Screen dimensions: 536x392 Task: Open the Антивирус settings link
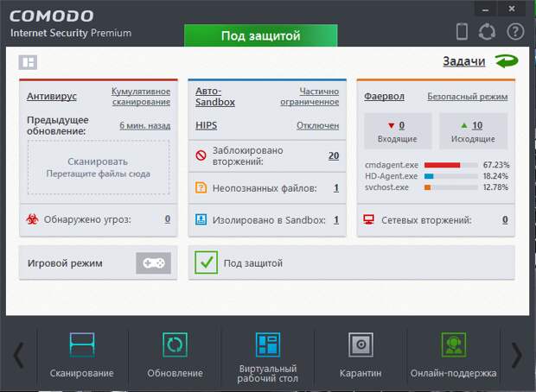52,97
